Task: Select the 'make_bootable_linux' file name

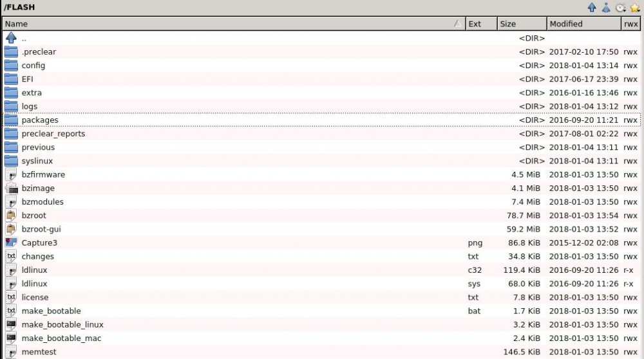Action: (62, 324)
